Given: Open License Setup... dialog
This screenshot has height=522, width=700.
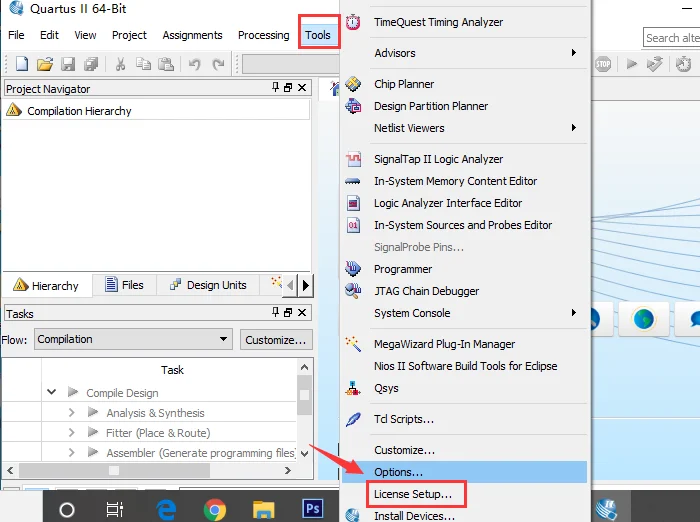Looking at the screenshot, I should pos(465,494).
